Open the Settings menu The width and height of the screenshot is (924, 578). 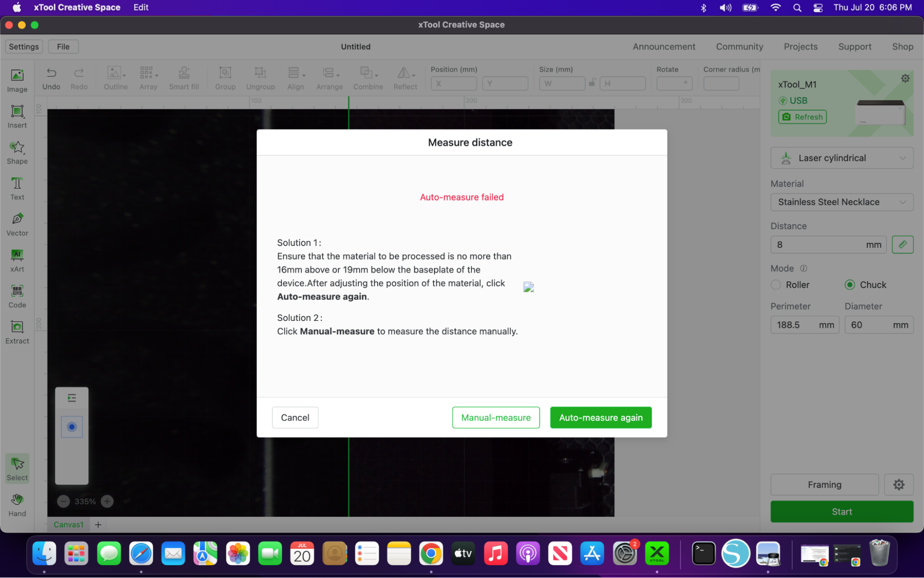point(24,47)
